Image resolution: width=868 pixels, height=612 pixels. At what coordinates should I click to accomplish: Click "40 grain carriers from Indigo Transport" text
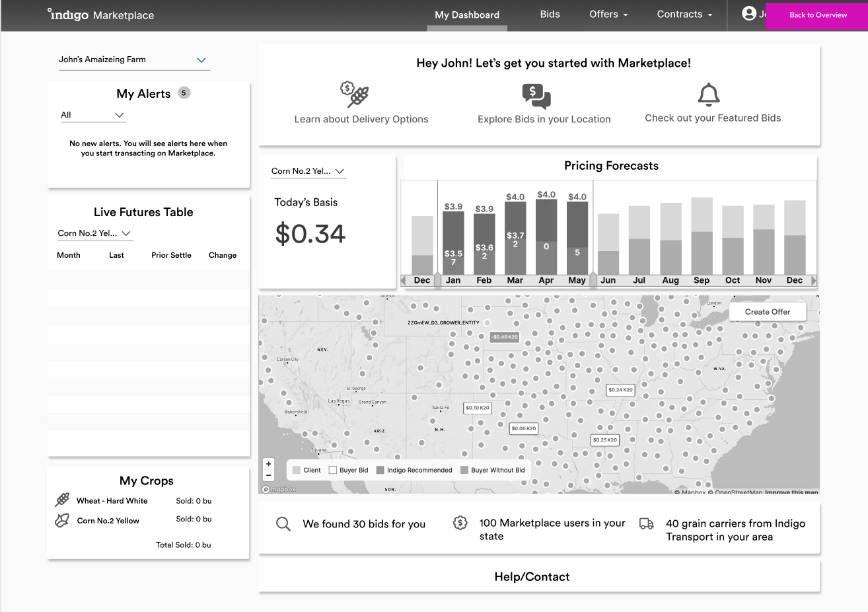pos(735,530)
